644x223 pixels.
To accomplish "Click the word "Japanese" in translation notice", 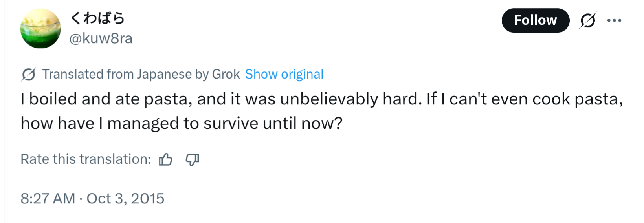I will click(x=164, y=74).
